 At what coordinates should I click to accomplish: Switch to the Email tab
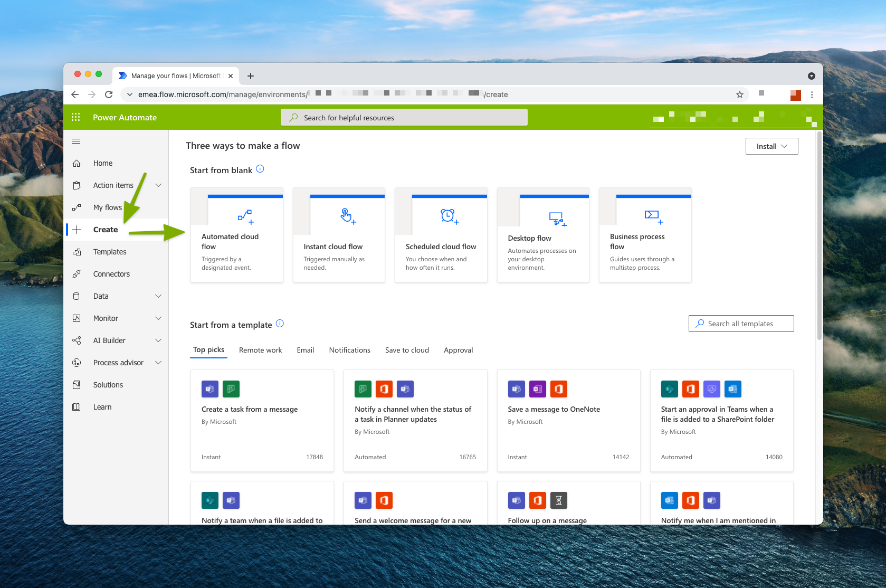tap(305, 350)
